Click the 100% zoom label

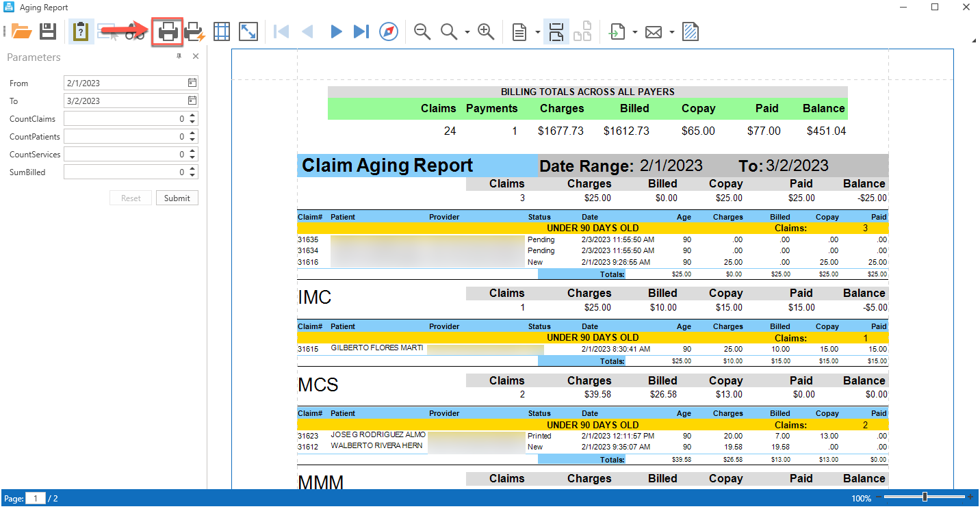click(x=862, y=498)
